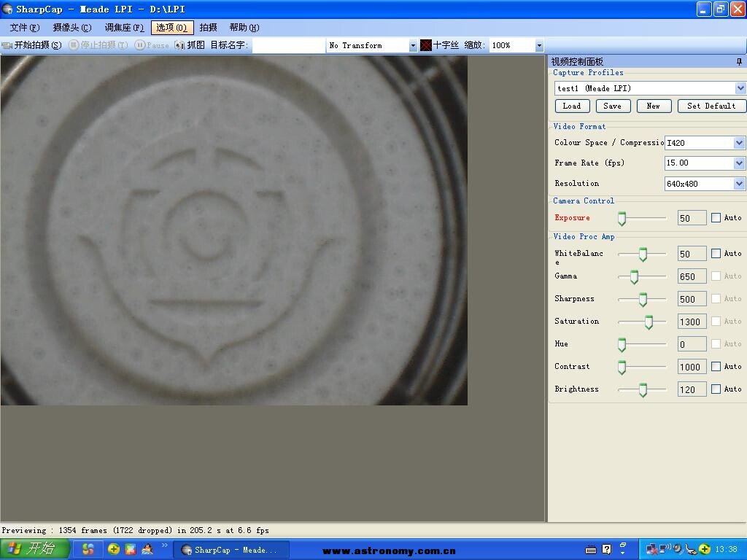747x560 pixels.
Task: Click the language bar help icon
Action: (x=606, y=550)
